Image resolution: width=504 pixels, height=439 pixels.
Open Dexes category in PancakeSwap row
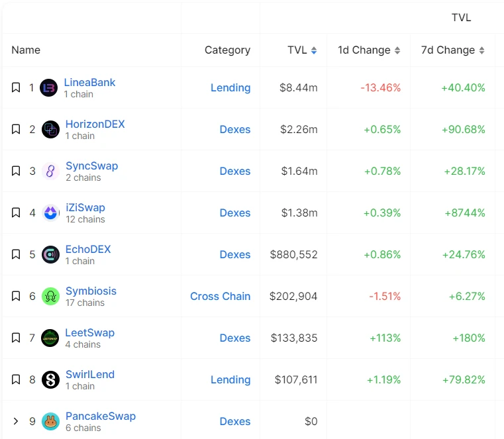pyautogui.click(x=235, y=421)
